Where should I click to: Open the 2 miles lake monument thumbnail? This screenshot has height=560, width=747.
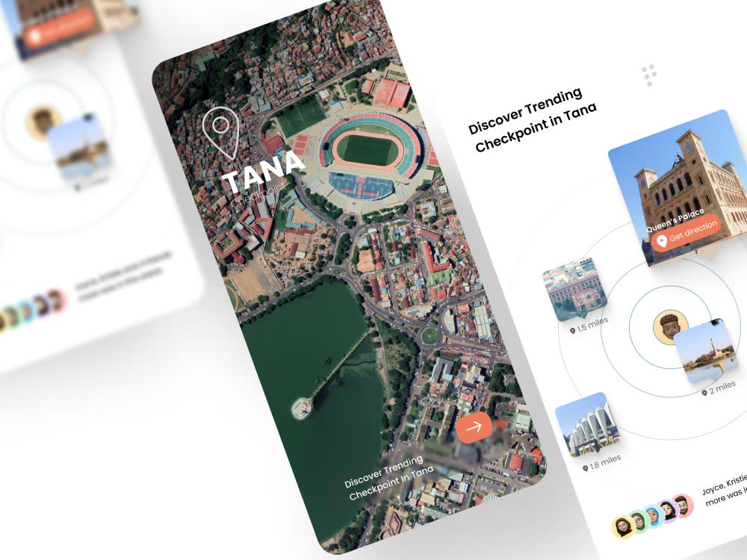pos(706,352)
